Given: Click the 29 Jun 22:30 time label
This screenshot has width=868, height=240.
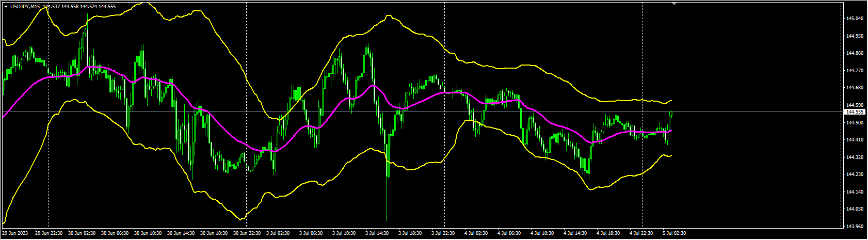Looking at the screenshot, I should click(50, 233).
